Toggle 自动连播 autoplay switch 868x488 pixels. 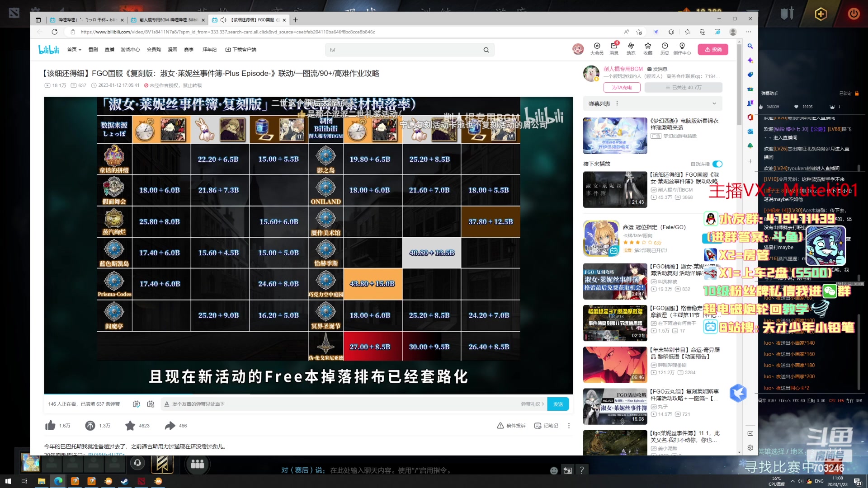coord(717,164)
